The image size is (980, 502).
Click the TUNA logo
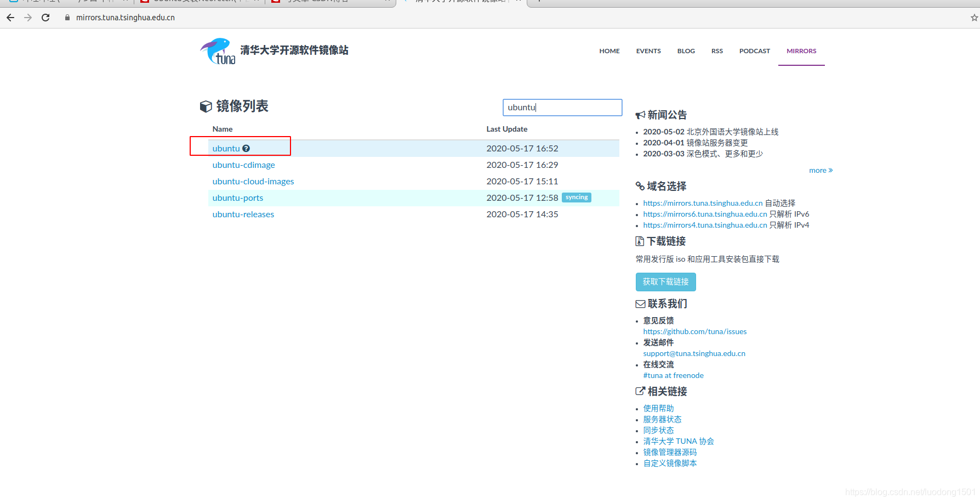[x=218, y=51]
